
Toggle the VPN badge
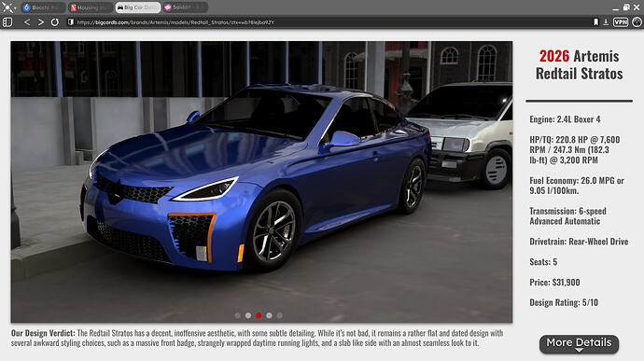tap(621, 22)
